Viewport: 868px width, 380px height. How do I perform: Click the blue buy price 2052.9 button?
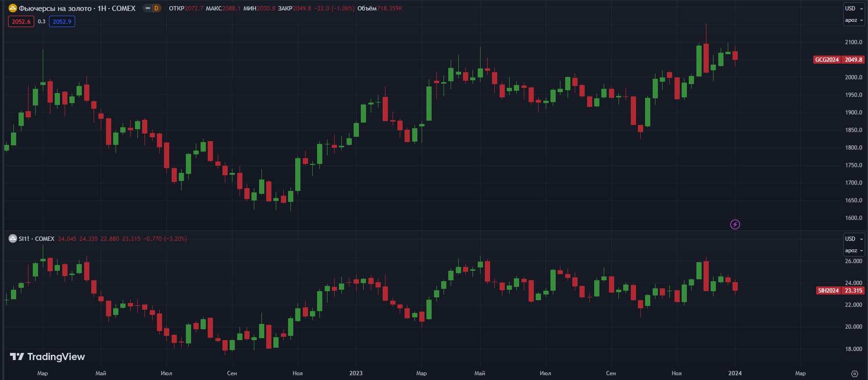click(62, 21)
